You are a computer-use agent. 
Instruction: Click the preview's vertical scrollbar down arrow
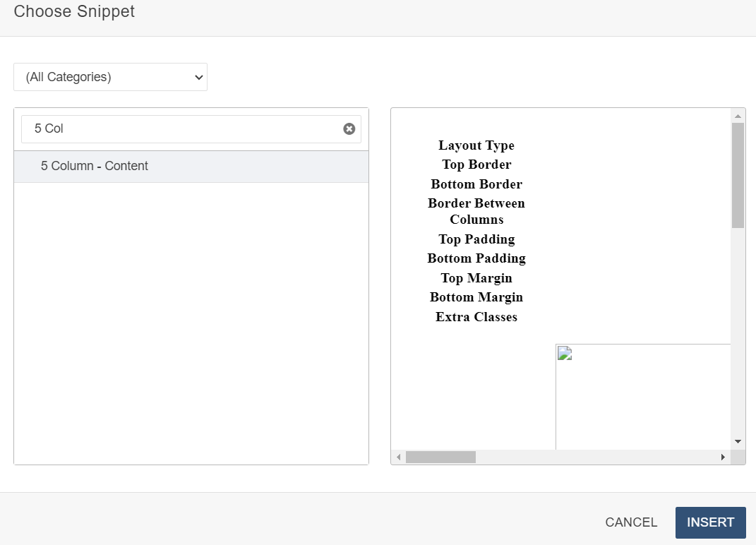point(738,441)
